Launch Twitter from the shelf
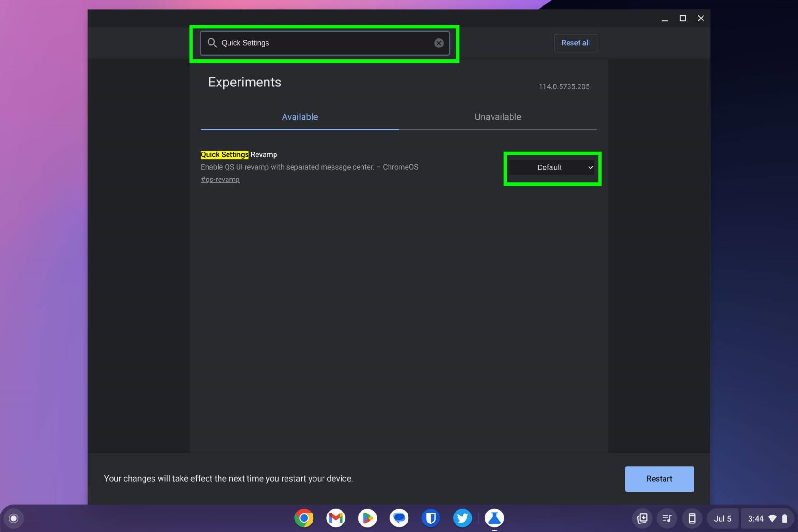This screenshot has height=532, width=798. 462,518
